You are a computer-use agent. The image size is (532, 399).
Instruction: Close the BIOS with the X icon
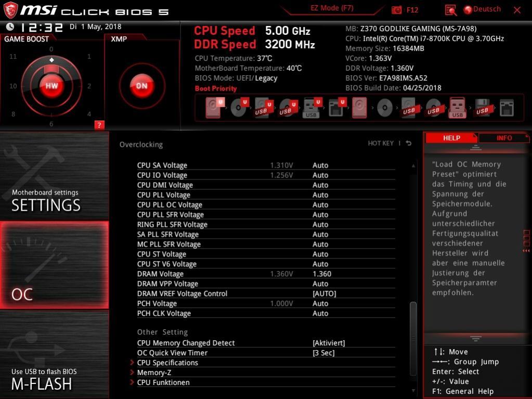point(517,10)
